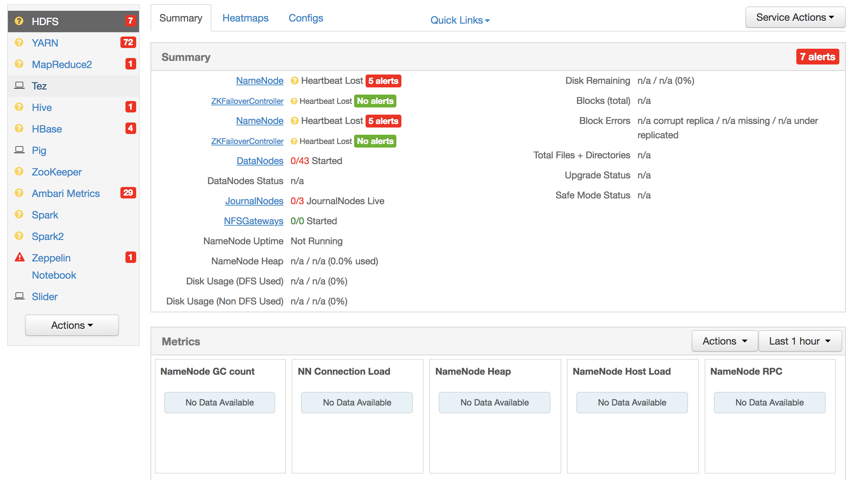
Task: Click the YARN service status icon
Action: coord(19,43)
